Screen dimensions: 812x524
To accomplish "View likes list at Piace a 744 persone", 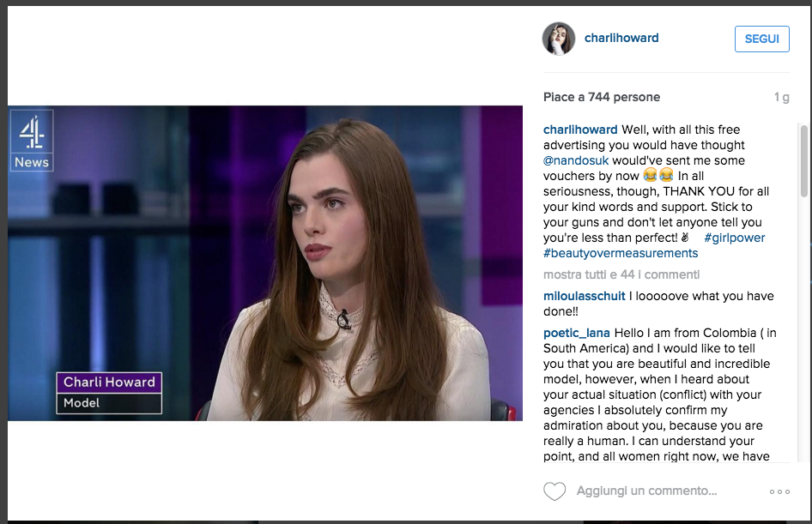I will pos(601,97).
